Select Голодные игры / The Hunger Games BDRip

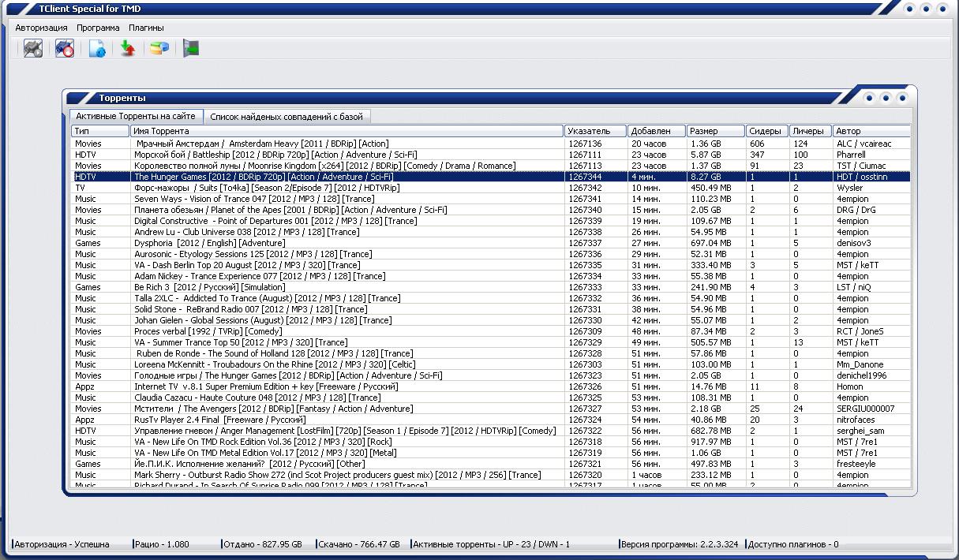490,375
